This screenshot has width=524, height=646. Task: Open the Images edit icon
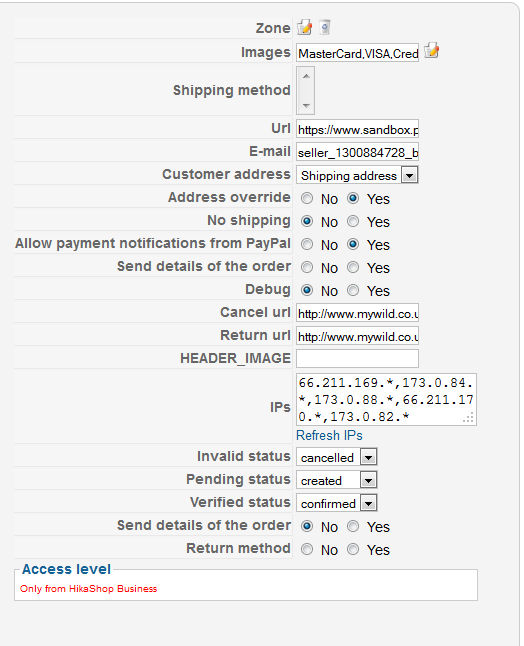coord(431,51)
